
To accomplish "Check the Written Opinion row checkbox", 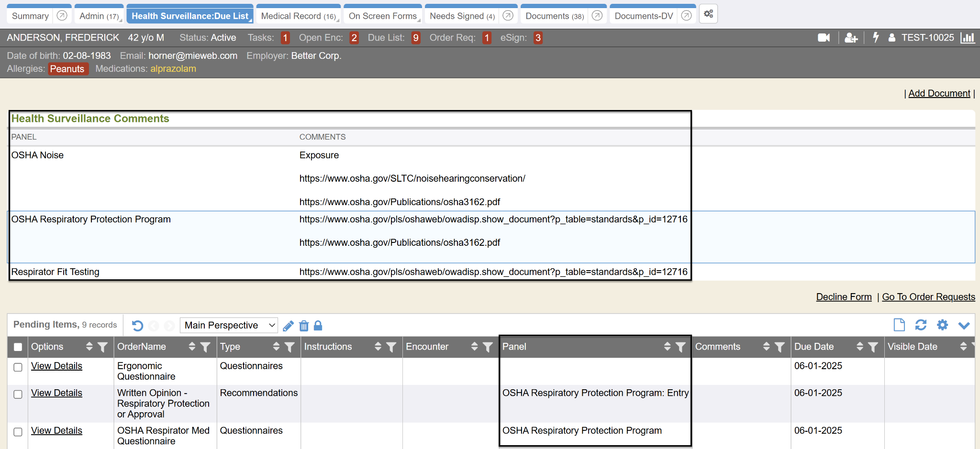I will pos(18,394).
